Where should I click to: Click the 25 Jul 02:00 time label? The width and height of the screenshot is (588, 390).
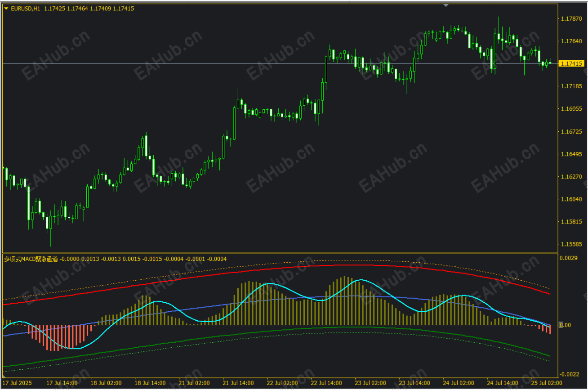pyautogui.click(x=547, y=383)
